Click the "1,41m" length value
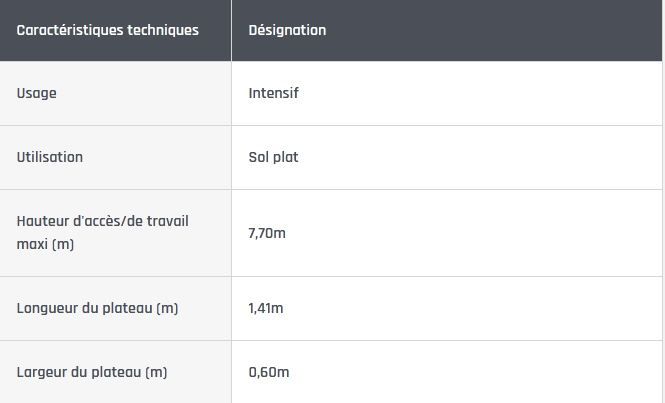Viewport: 665px width, 403px height. tap(266, 308)
